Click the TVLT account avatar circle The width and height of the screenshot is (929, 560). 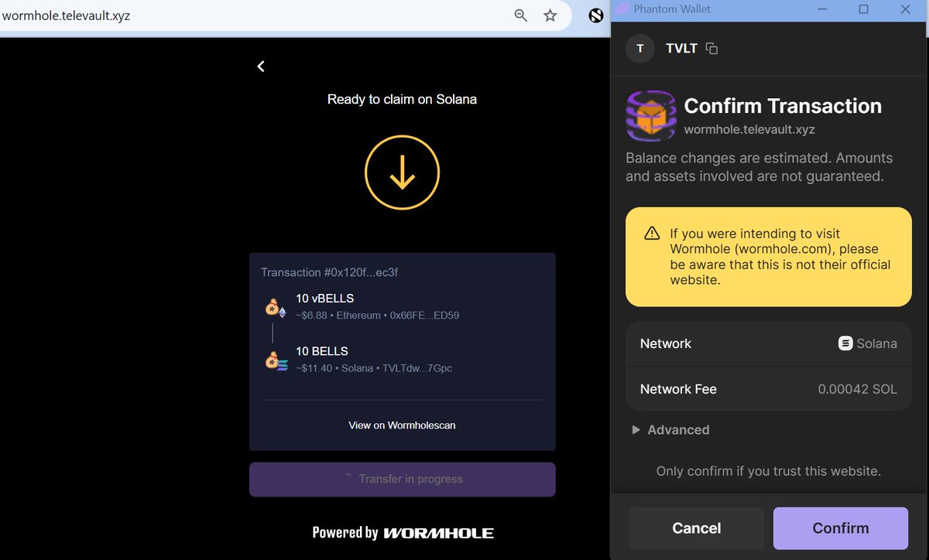pyautogui.click(x=639, y=48)
